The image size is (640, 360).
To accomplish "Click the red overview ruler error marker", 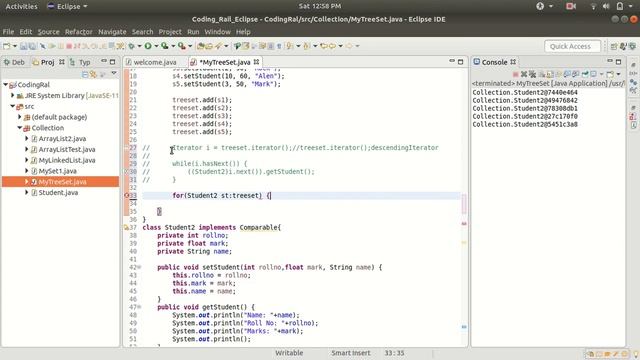I will pyautogui.click(x=464, y=223).
